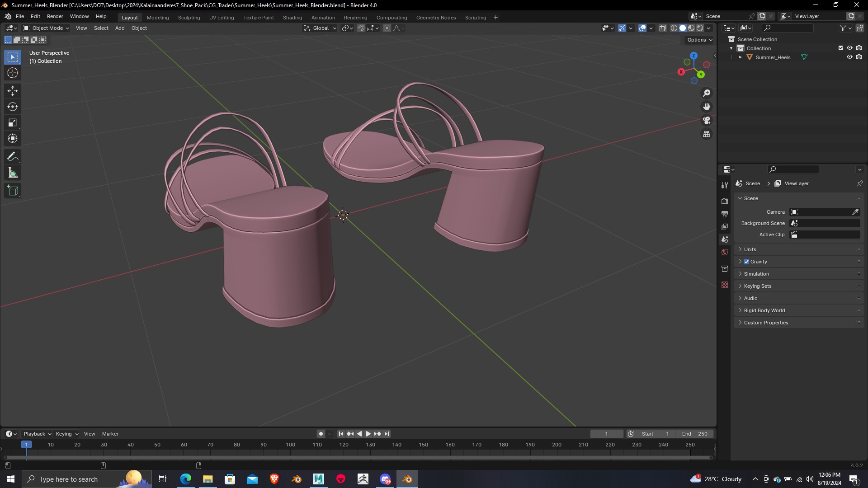Viewport: 868px width, 488px height.
Task: Select material preview viewport shading
Action: [691, 28]
